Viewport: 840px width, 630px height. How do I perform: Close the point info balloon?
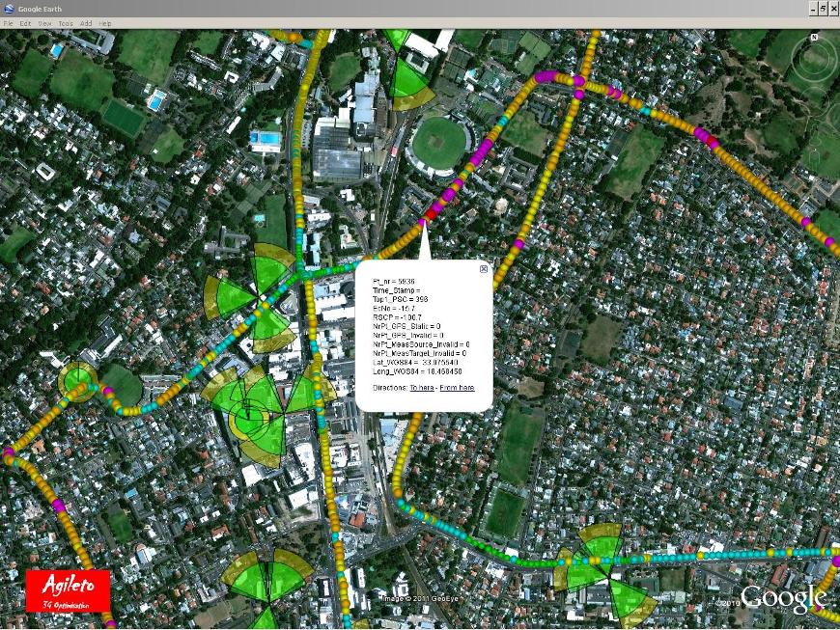[484, 269]
